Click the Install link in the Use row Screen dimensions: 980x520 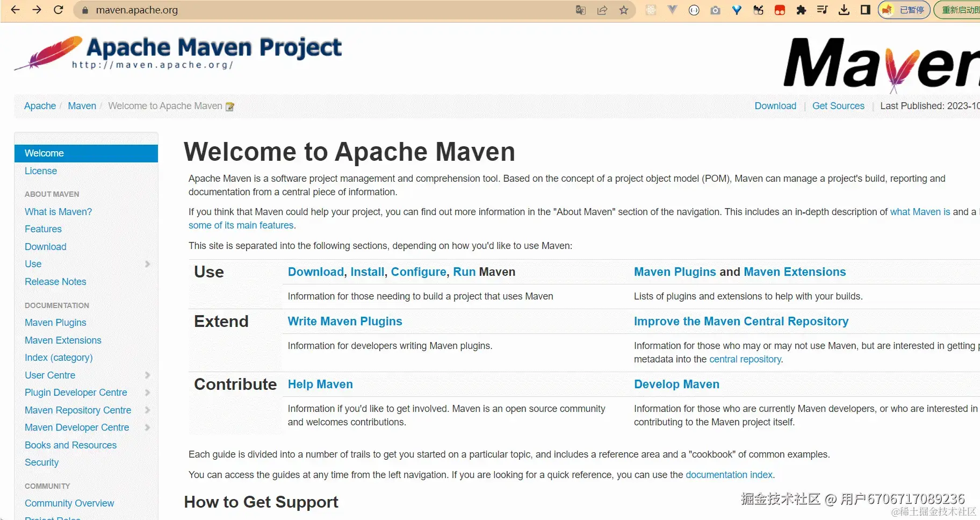click(367, 272)
